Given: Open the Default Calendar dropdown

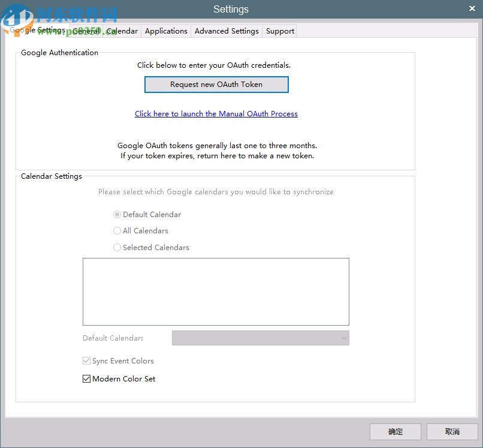Looking at the screenshot, I should [261, 338].
